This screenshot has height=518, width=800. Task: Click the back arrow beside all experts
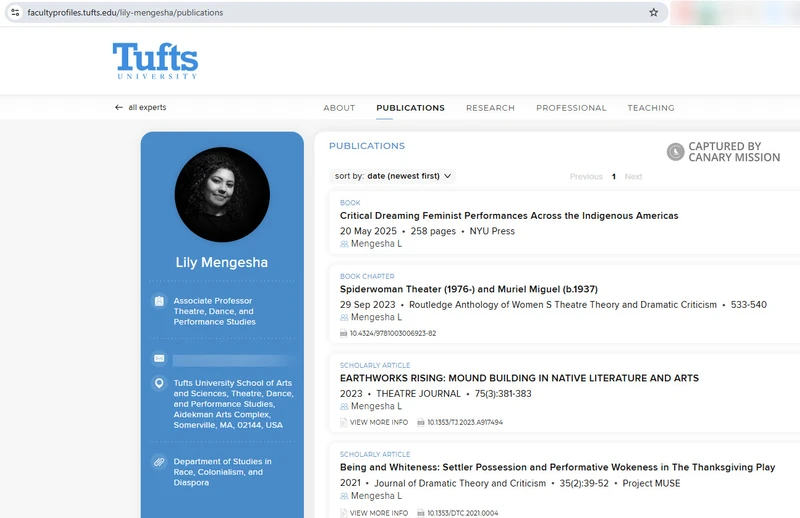(x=119, y=107)
